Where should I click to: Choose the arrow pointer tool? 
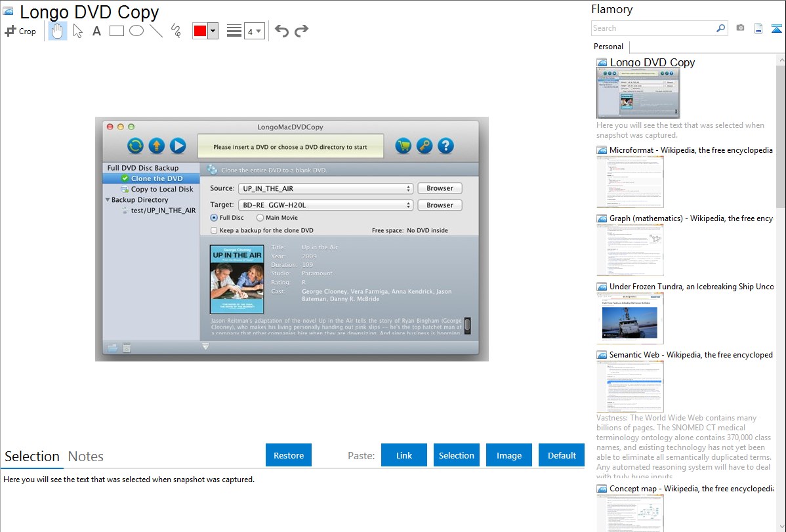click(77, 31)
